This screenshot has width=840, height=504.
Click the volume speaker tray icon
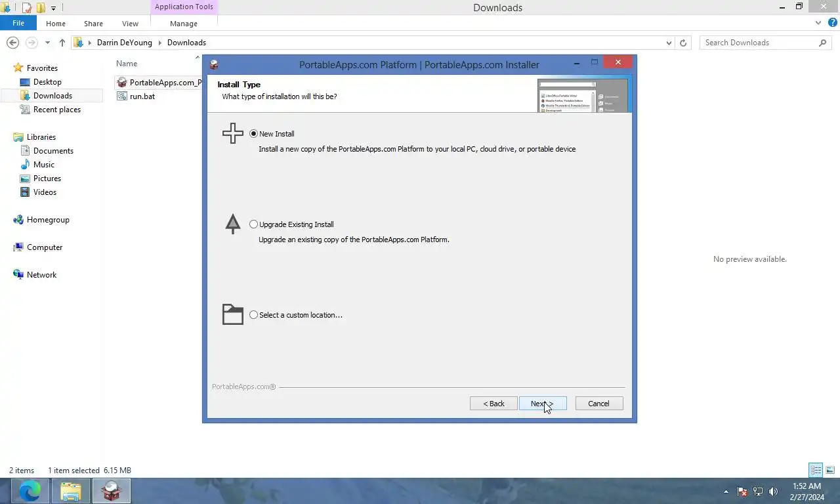pos(774,491)
